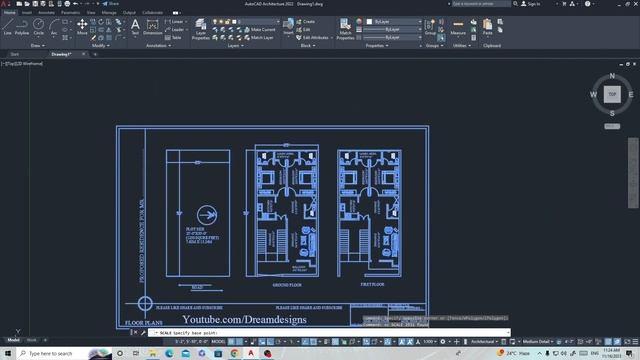Activate the Move tool
Screen dimensions: 640x360
tap(82, 27)
